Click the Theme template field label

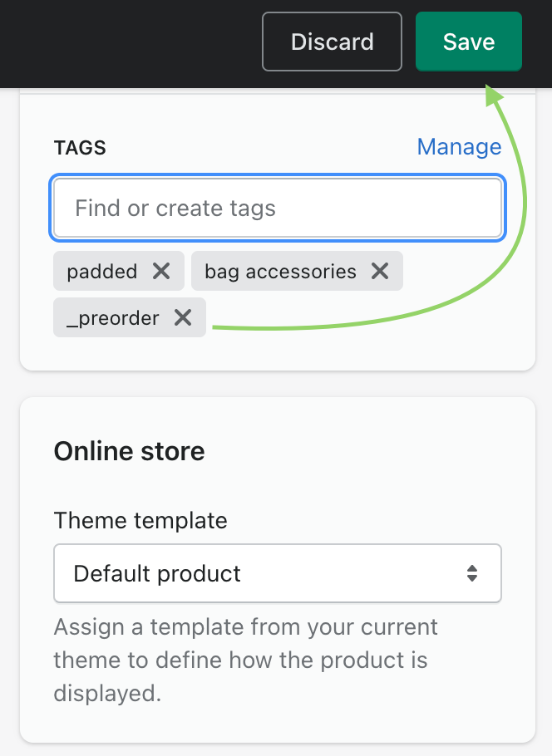140,521
